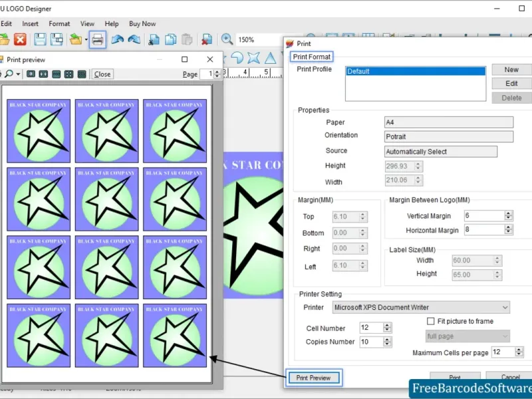Click the Page number field in Print preview

click(x=207, y=74)
